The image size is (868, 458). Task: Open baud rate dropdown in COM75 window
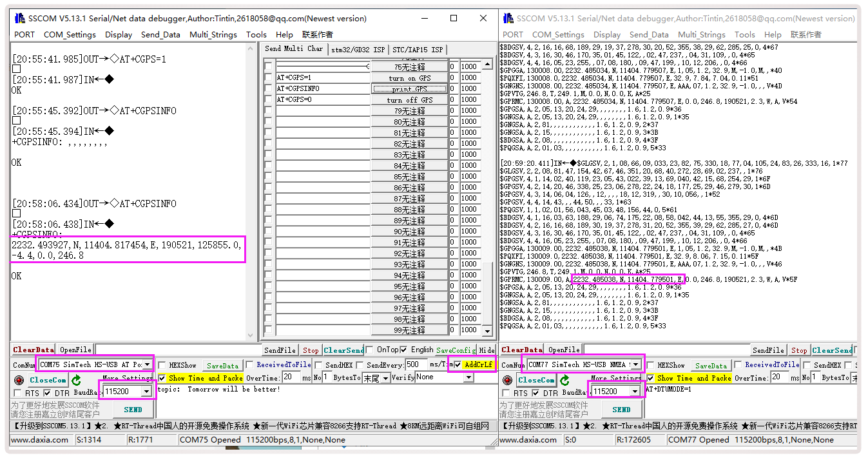pyautogui.click(x=147, y=391)
